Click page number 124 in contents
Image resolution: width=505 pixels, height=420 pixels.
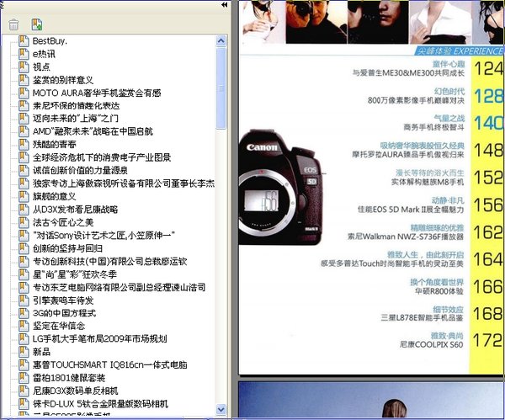[488, 69]
